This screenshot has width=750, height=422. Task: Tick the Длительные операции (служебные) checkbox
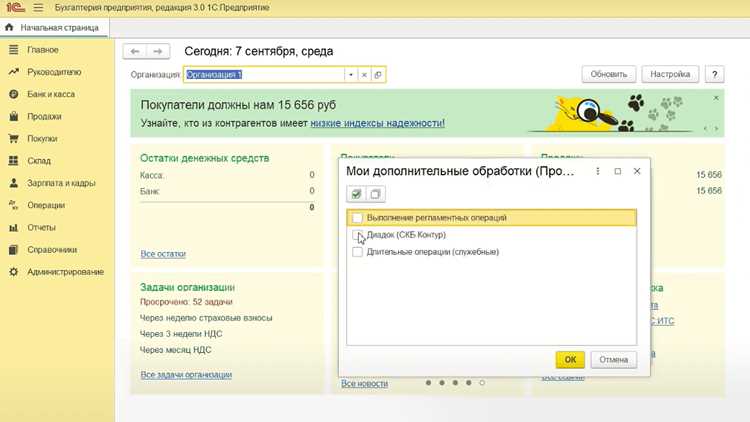(357, 252)
